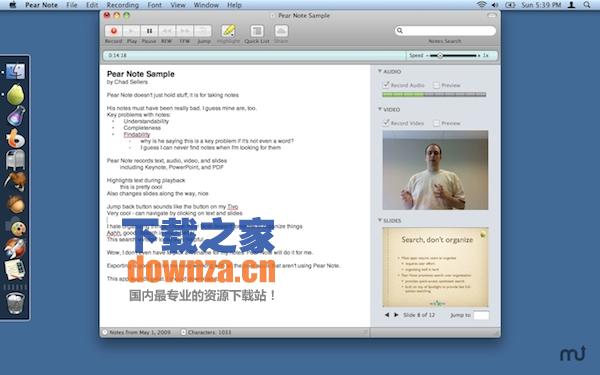The width and height of the screenshot is (600, 375).
Task: Open the Window menu
Action: click(206, 5)
